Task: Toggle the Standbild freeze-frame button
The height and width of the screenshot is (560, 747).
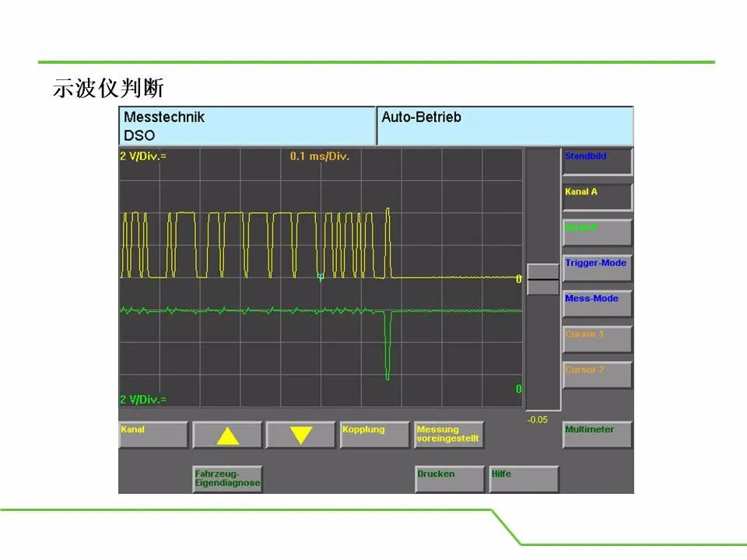Action: (598, 162)
